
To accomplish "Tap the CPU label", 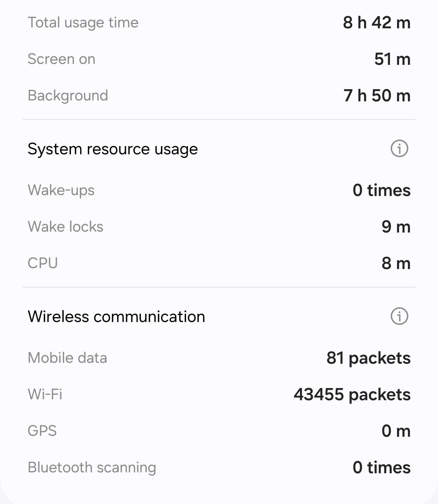I will coord(43,263).
